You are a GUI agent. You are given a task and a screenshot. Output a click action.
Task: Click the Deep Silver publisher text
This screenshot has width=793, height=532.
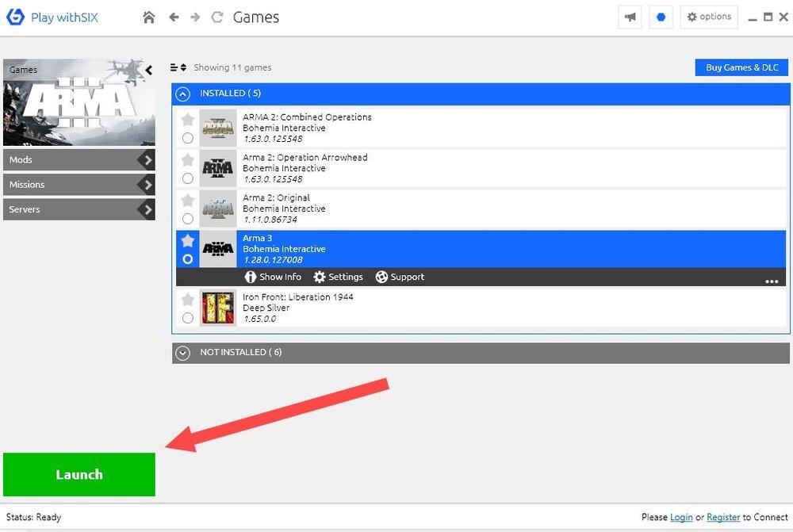266,308
